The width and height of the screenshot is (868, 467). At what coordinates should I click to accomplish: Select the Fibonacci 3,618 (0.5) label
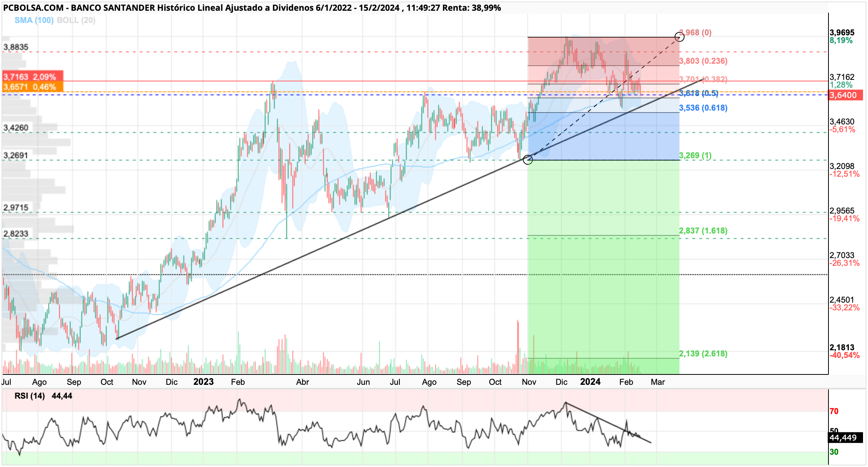tap(698, 93)
